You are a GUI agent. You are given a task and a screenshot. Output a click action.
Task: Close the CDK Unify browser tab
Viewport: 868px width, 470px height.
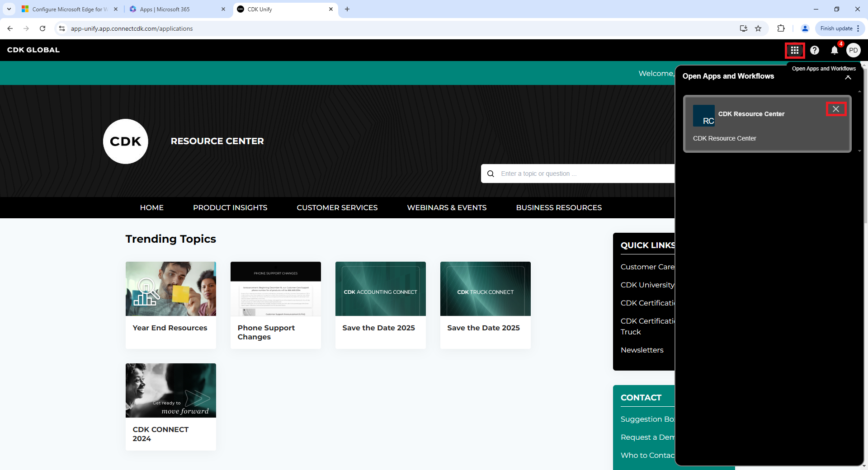point(331,9)
